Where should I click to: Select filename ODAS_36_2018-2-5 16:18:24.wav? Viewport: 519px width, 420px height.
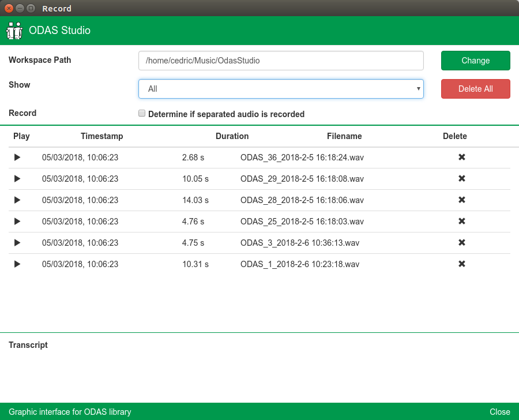(x=302, y=157)
